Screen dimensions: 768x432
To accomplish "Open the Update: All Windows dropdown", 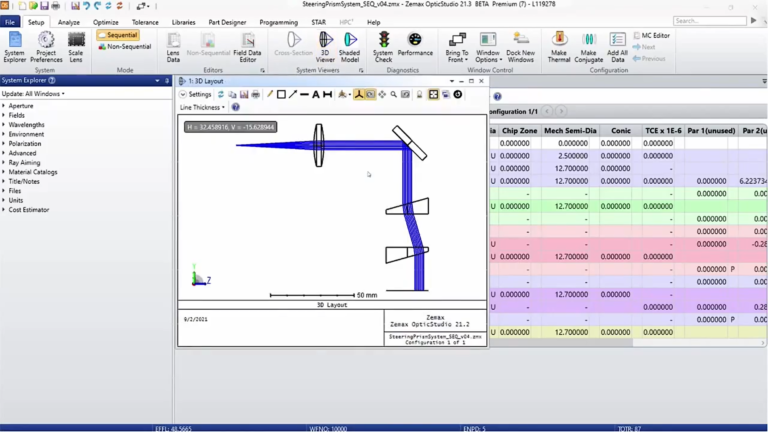I will click(x=33, y=94).
